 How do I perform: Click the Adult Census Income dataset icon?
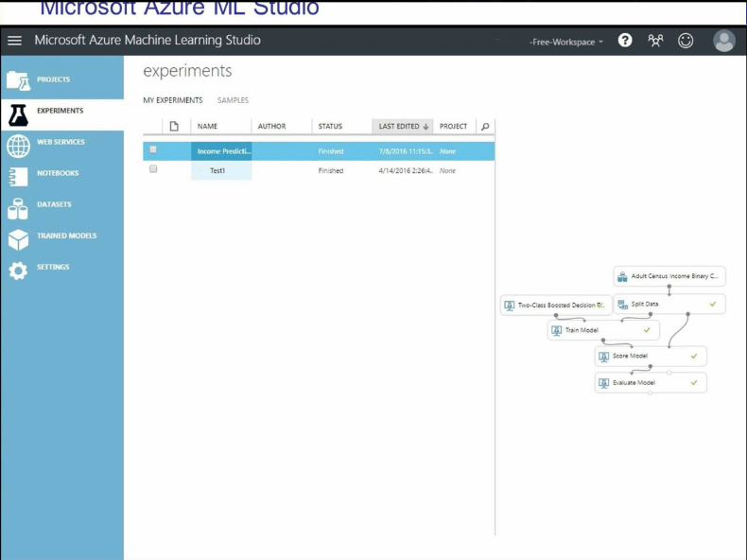(622, 276)
